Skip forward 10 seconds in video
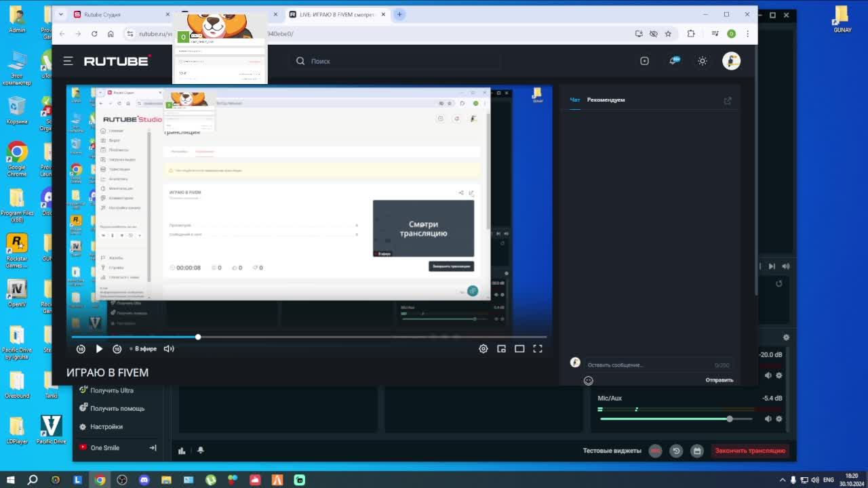Viewport: 868px width, 488px height. [x=117, y=348]
